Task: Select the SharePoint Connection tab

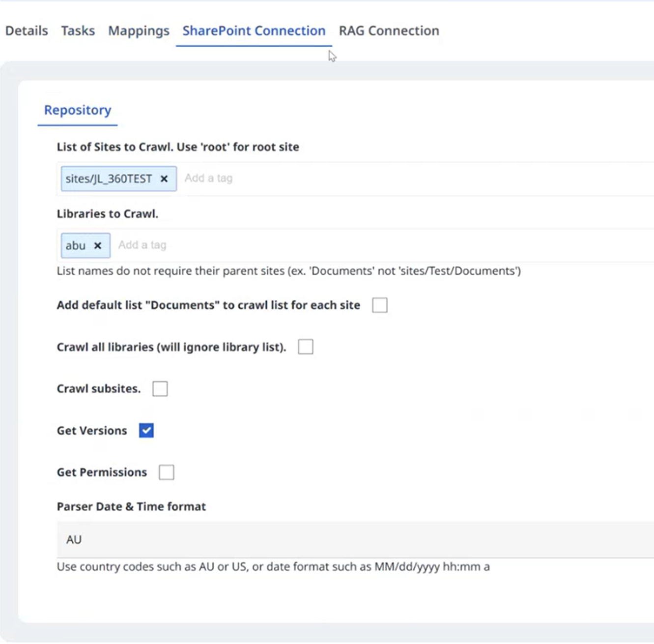Action: tap(254, 30)
